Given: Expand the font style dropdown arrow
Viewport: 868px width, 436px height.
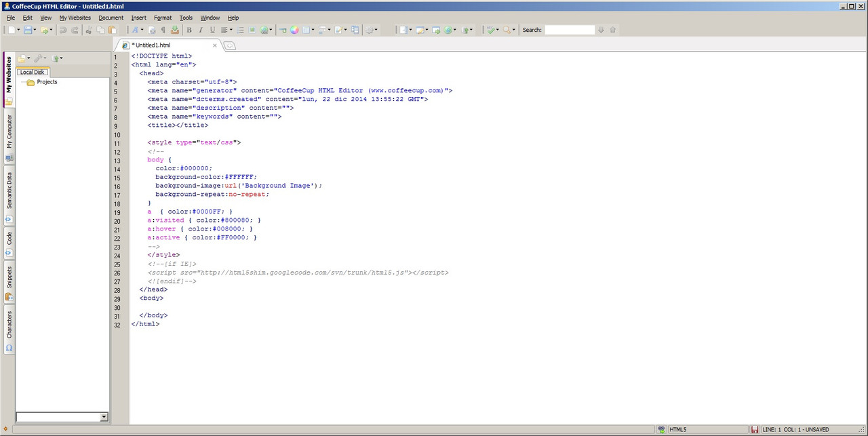Looking at the screenshot, I should [x=142, y=30].
